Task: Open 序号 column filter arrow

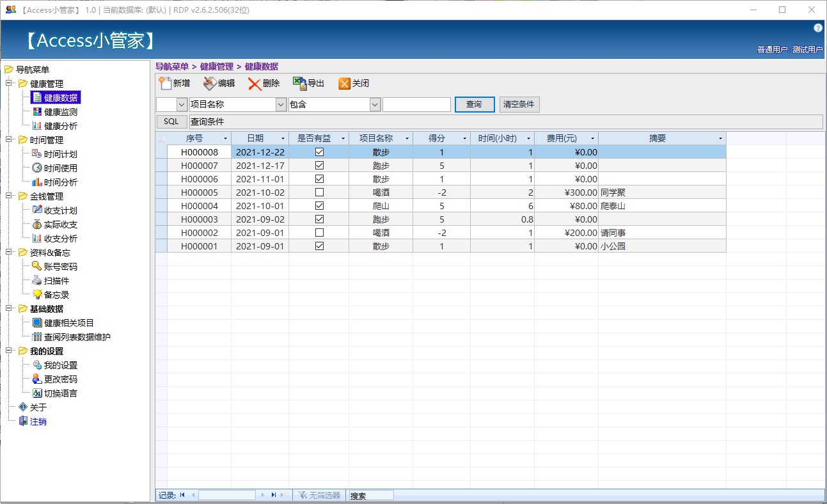Action: (x=225, y=139)
